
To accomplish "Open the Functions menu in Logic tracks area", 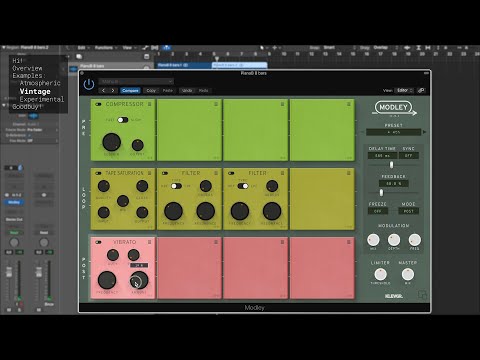I will coord(106,48).
